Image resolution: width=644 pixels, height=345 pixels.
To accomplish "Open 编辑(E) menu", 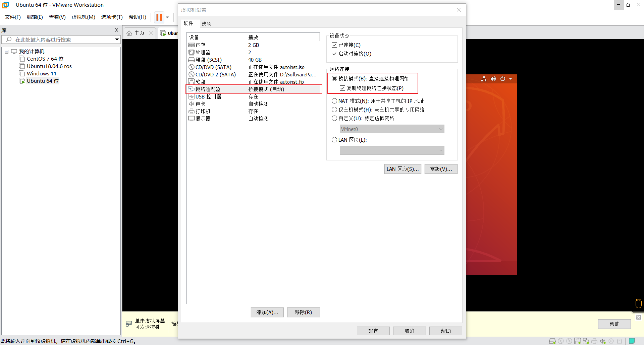I will pyautogui.click(x=35, y=17).
